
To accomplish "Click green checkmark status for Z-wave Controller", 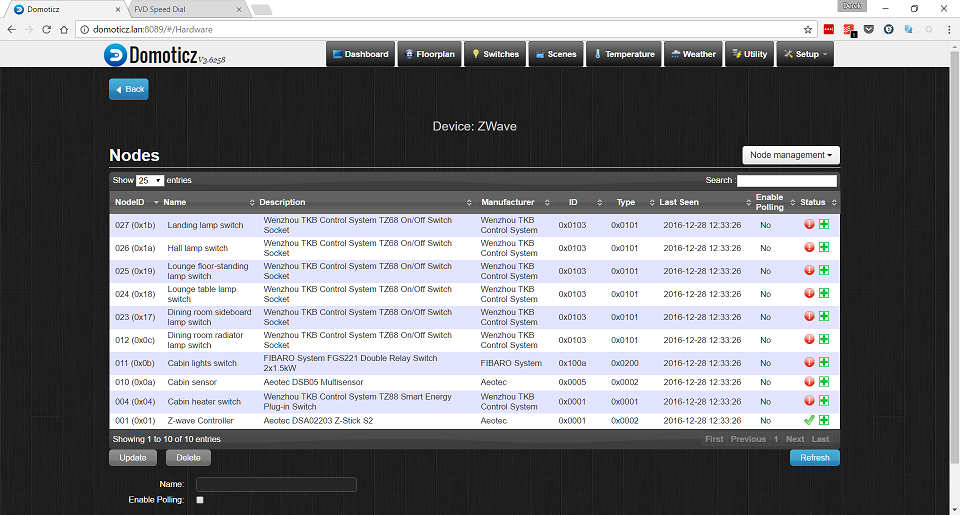I will coord(809,420).
